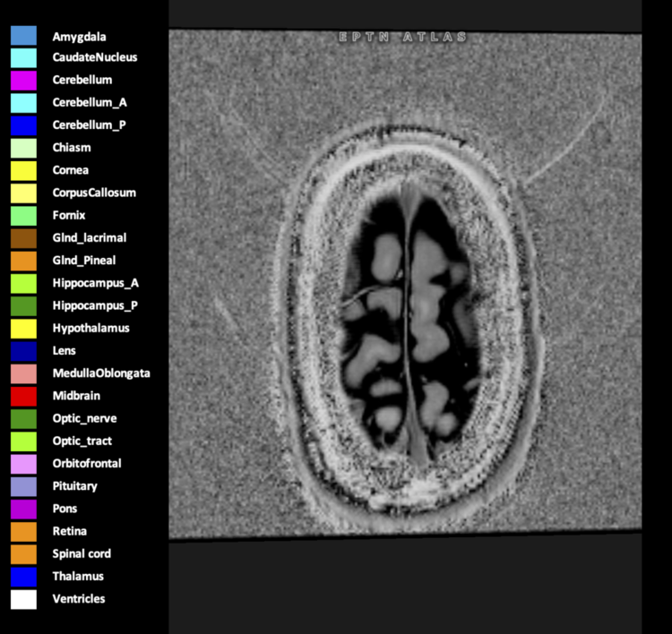
Task: Click the Hippocampus_P swatch
Action: click(x=23, y=306)
